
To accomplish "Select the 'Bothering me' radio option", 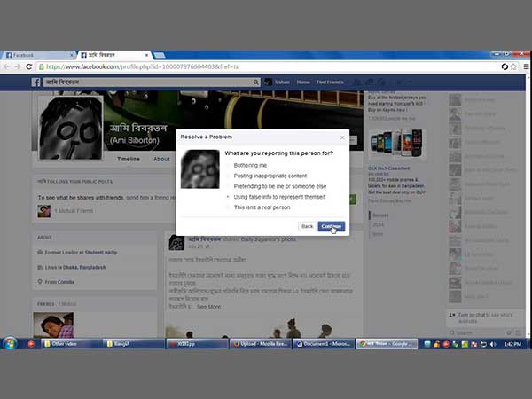I will [229, 165].
